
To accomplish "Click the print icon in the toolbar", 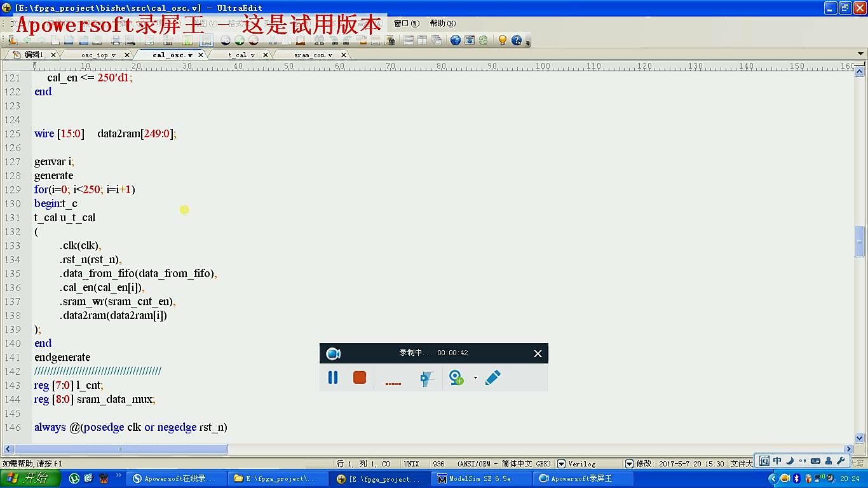I will tap(116, 40).
